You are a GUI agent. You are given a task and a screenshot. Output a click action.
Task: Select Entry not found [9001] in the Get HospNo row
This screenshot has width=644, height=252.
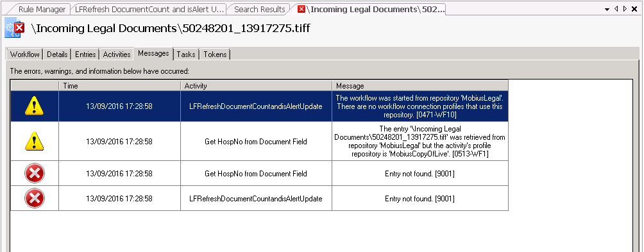420,174
